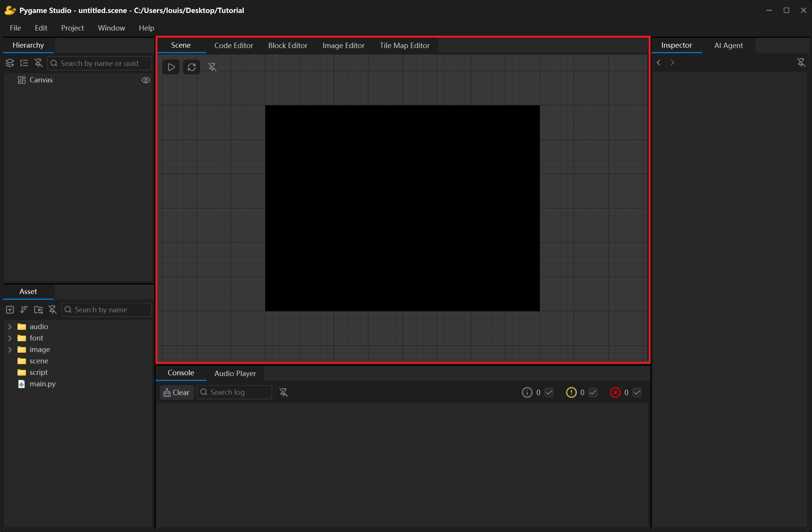
Task: Toggle Canvas visibility eye icon
Action: (146, 80)
